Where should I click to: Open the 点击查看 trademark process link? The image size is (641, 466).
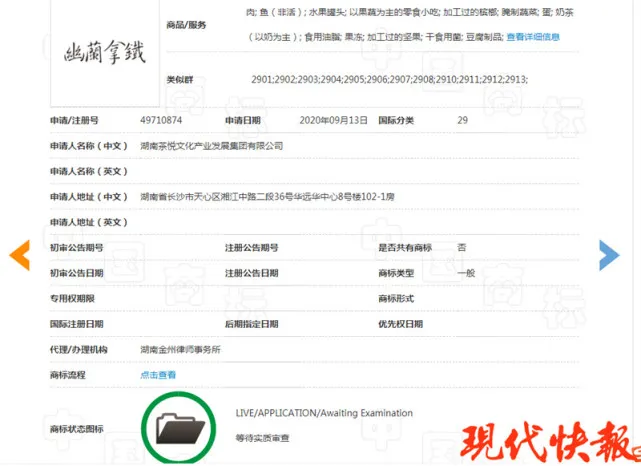158,375
